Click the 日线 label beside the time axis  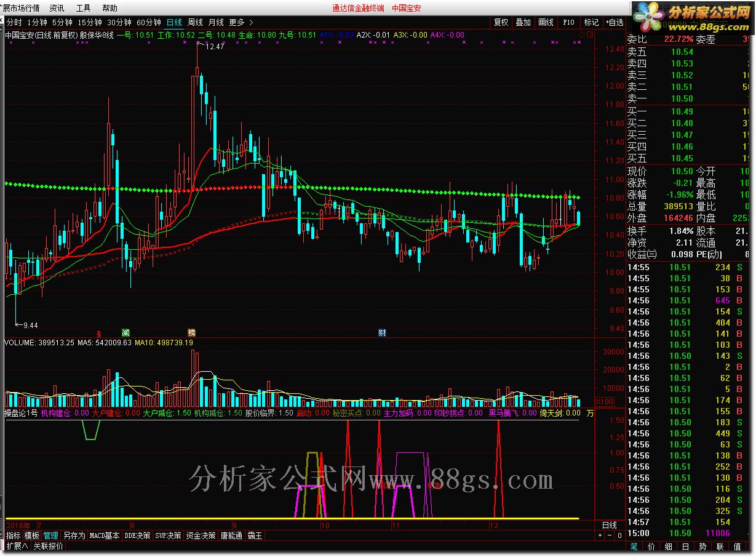point(609,525)
